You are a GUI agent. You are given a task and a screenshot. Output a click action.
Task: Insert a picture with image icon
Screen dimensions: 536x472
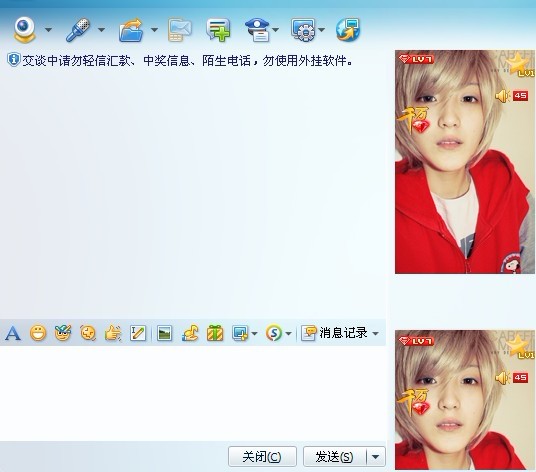pos(164,333)
